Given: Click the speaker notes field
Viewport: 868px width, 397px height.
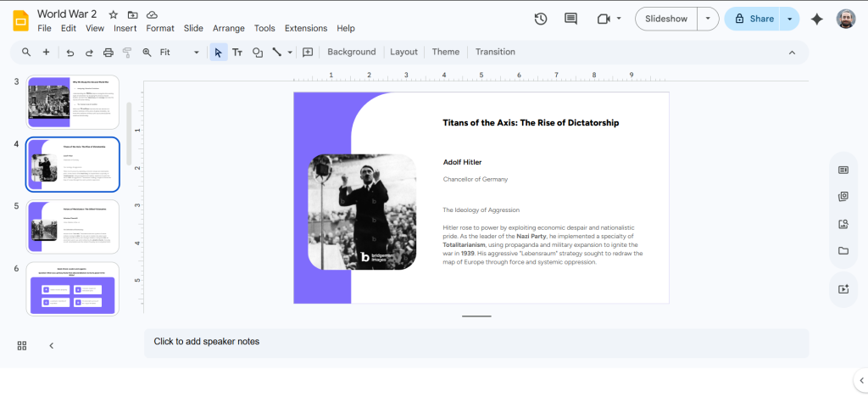Looking at the screenshot, I should tap(476, 344).
